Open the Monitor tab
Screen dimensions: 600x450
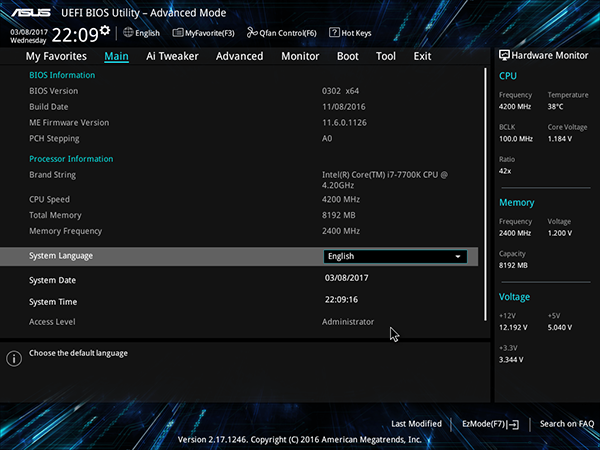(x=300, y=56)
